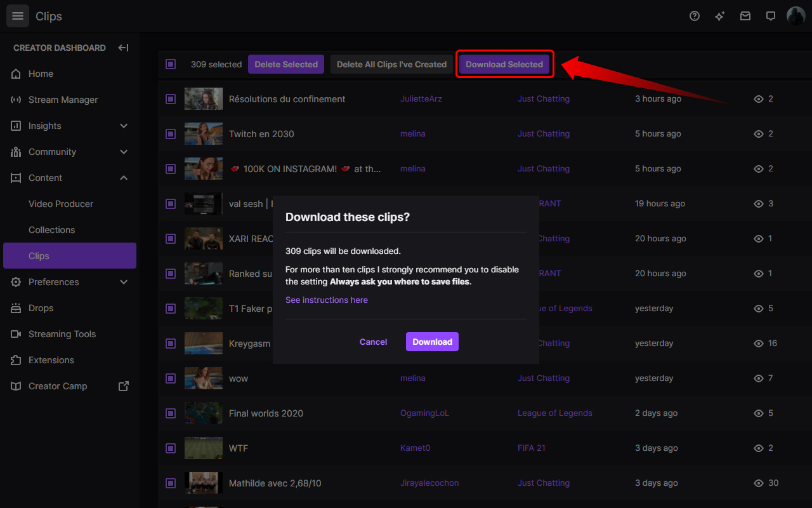Open the Jirayalecochon channel link
The height and width of the screenshot is (508, 812).
coord(429,483)
